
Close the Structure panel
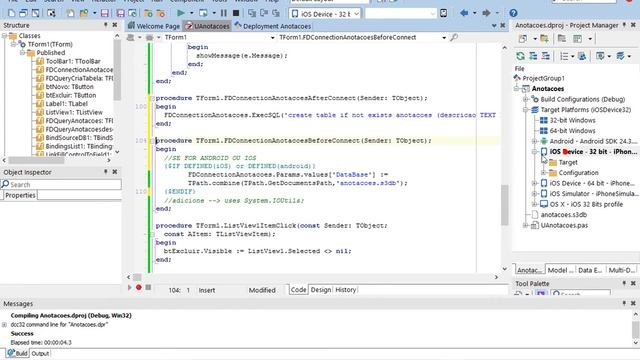pos(115,25)
